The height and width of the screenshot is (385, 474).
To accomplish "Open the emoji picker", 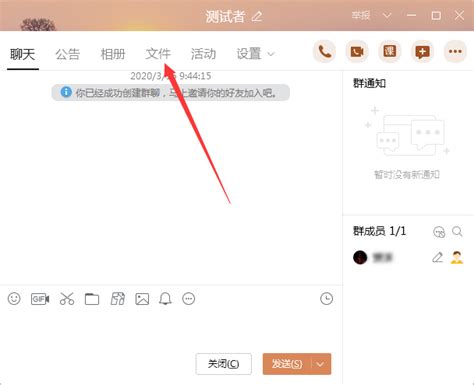I will coord(14,299).
